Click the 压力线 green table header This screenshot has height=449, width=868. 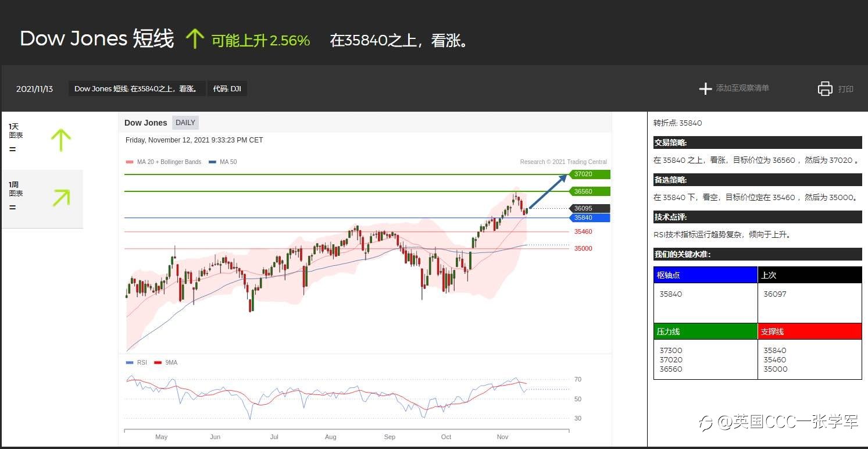706,332
